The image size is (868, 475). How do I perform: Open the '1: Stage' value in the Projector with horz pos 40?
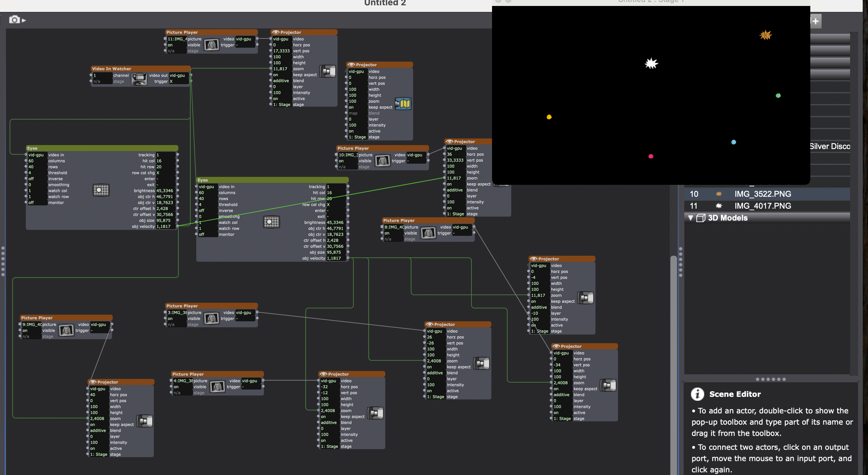(99, 454)
